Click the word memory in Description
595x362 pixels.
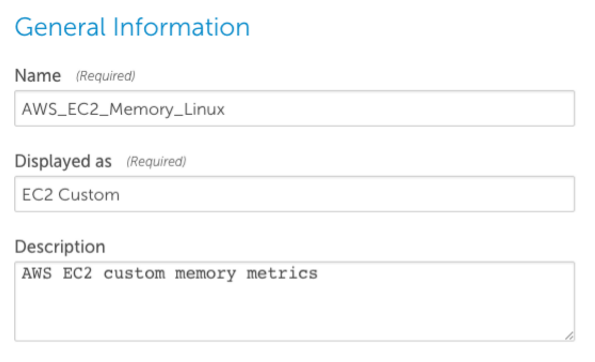[205, 274]
